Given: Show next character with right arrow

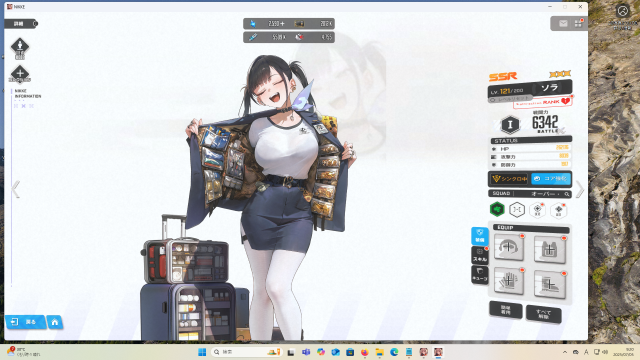Looking at the screenshot, I should pyautogui.click(x=580, y=190).
